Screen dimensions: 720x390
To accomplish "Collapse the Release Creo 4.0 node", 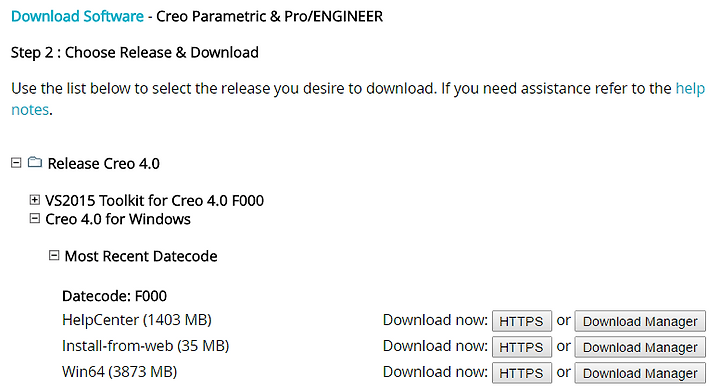I will point(16,163).
